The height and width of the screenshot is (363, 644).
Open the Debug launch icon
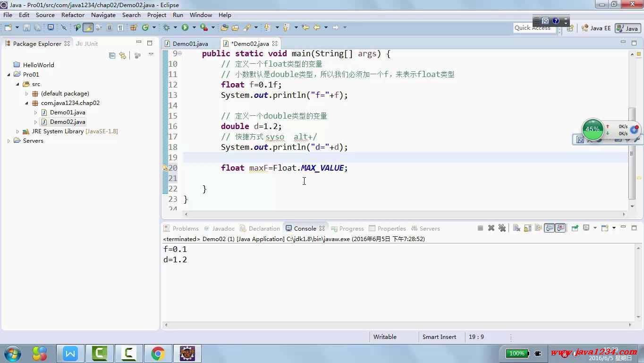pyautogui.click(x=166, y=27)
